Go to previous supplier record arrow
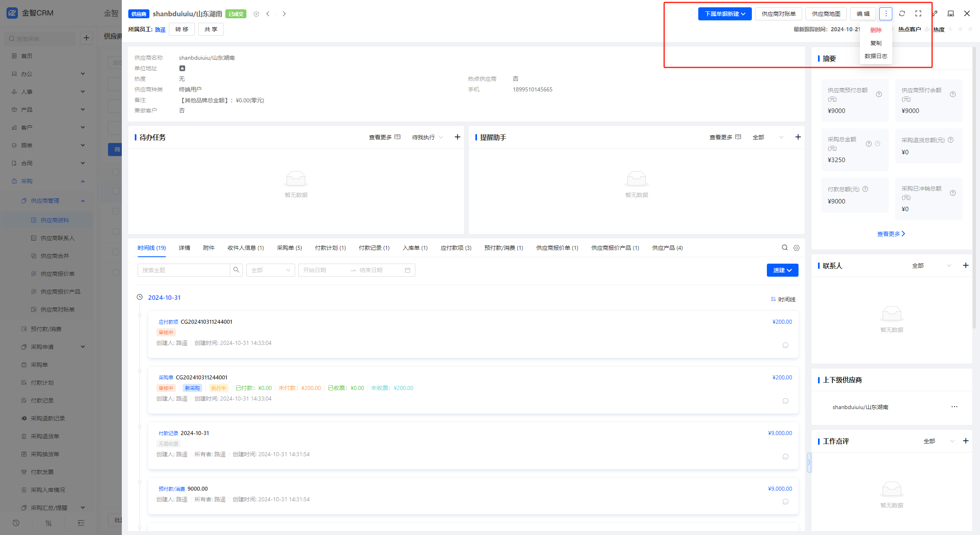 pyautogui.click(x=268, y=14)
